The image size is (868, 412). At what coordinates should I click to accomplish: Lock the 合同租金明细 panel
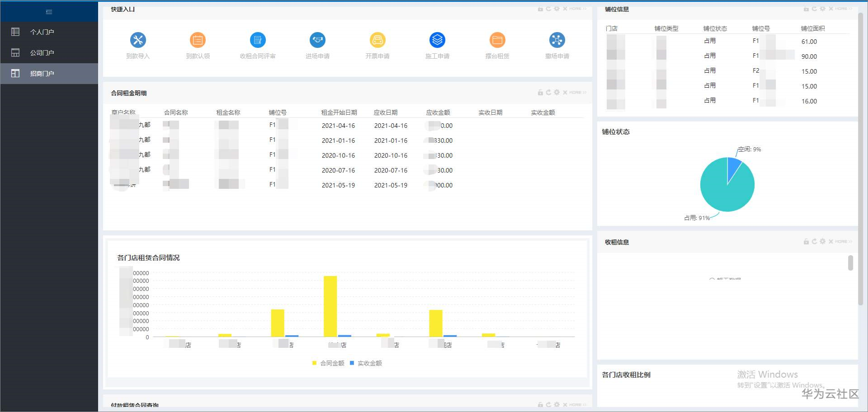coord(540,92)
